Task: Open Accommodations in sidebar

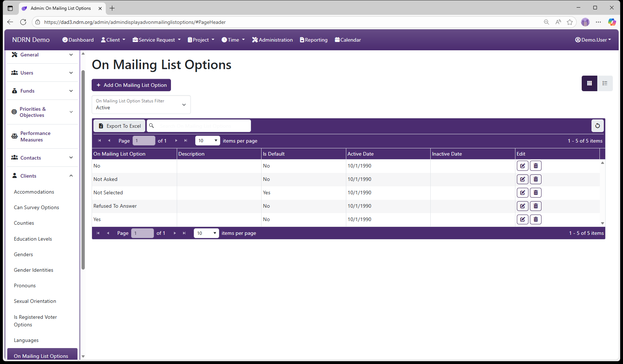Action: click(x=34, y=192)
